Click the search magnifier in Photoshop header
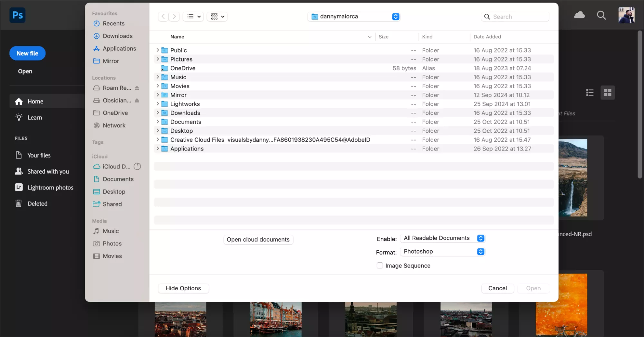 601,15
